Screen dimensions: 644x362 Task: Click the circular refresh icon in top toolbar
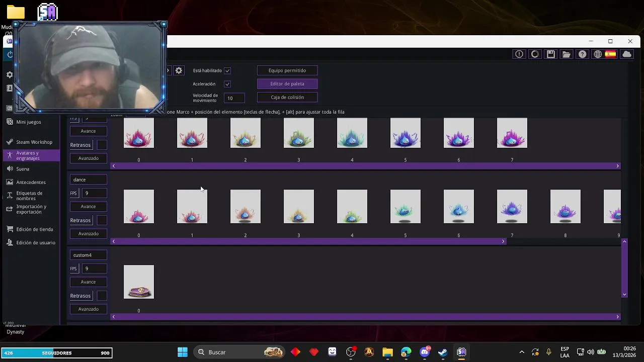point(535,54)
